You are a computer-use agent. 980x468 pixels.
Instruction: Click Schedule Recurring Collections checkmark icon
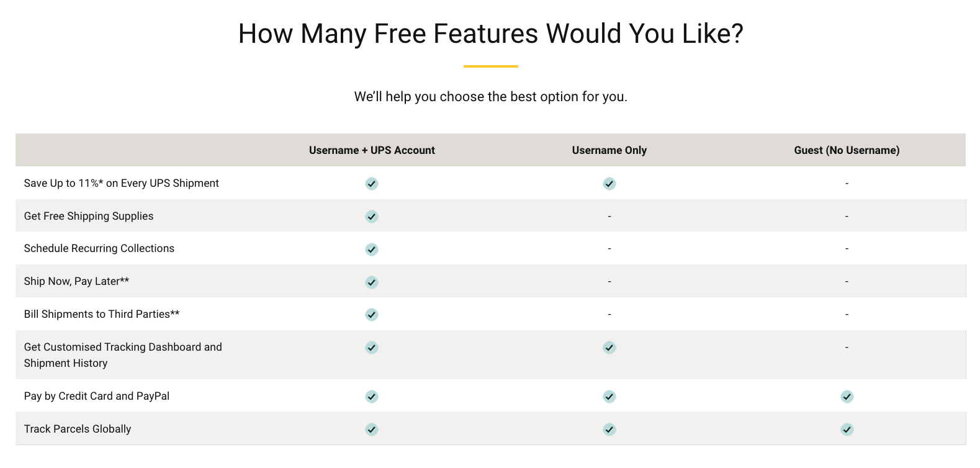(x=372, y=250)
